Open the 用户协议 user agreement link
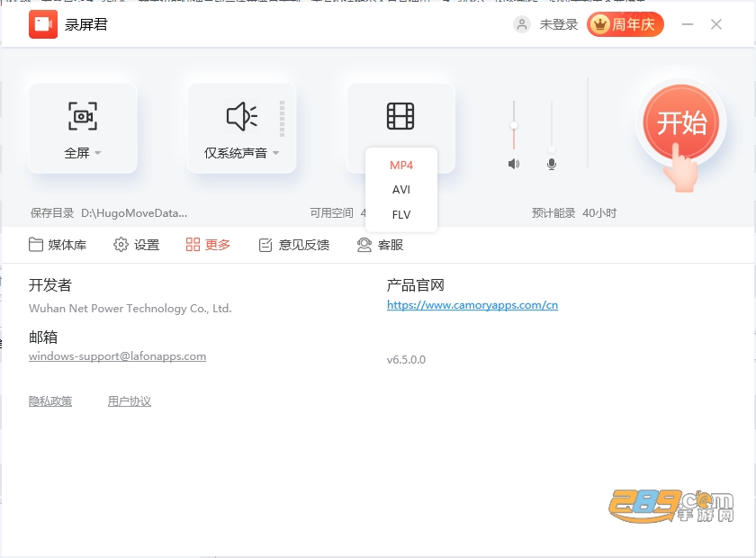This screenshot has height=558, width=756. point(130,400)
